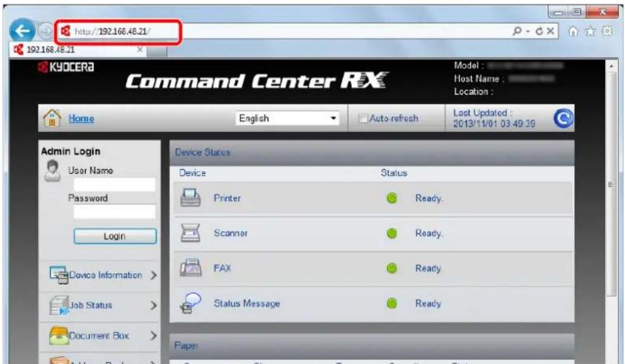This screenshot has height=364, width=625.
Task: Click the Device Information icon
Action: tap(59, 275)
